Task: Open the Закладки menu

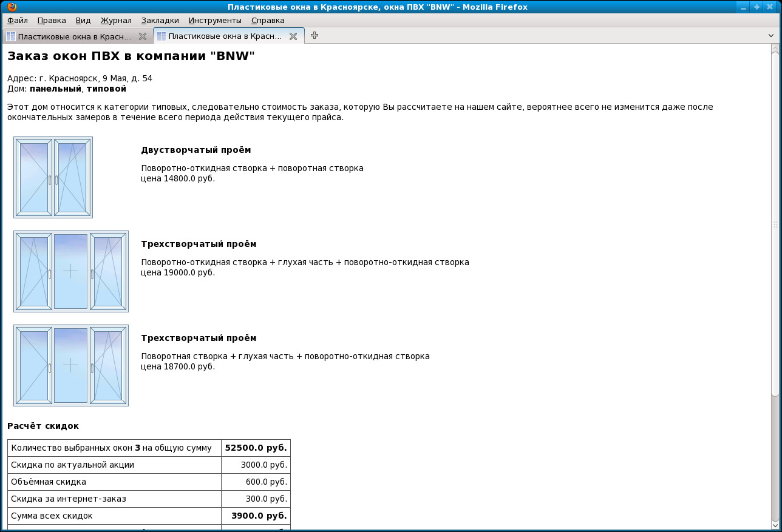Action: (160, 20)
